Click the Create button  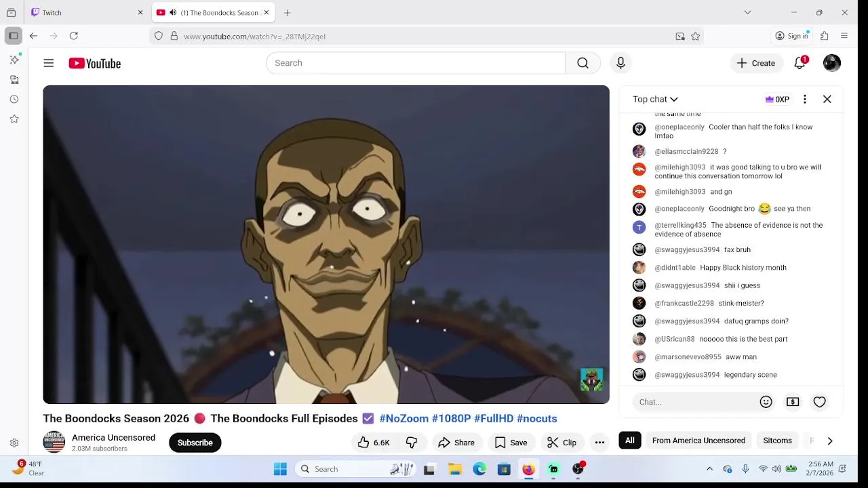756,63
